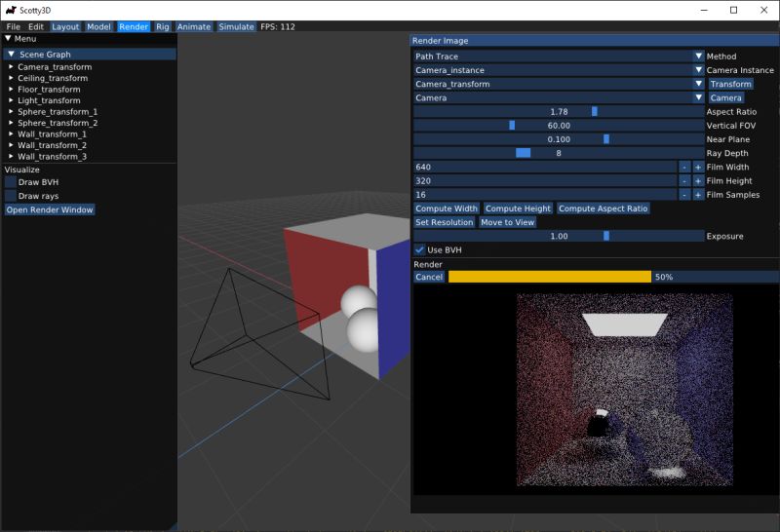Increase Film Width with plus button

click(x=698, y=167)
